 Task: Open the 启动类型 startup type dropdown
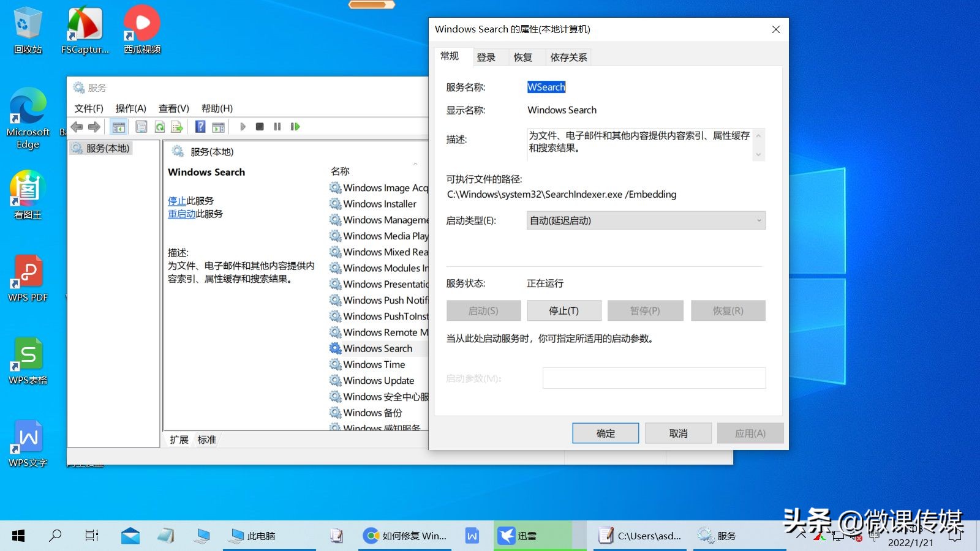click(x=646, y=220)
